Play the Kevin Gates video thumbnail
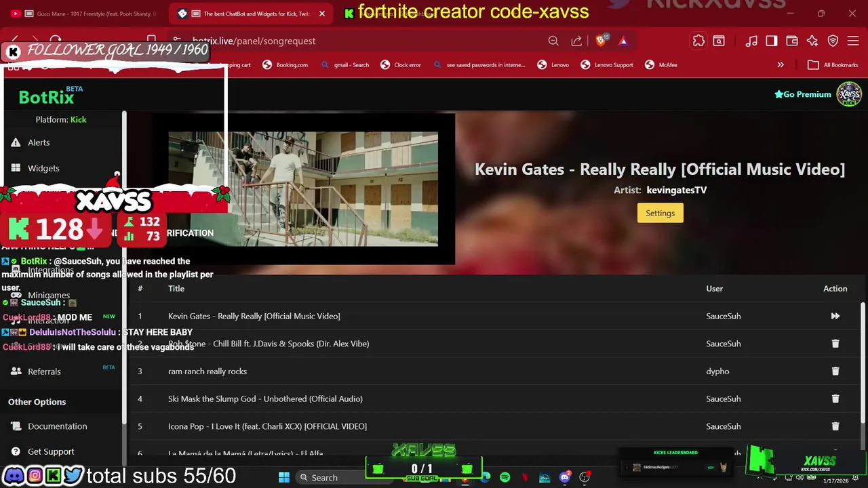Screen dimensions: 868x488 [303, 188]
